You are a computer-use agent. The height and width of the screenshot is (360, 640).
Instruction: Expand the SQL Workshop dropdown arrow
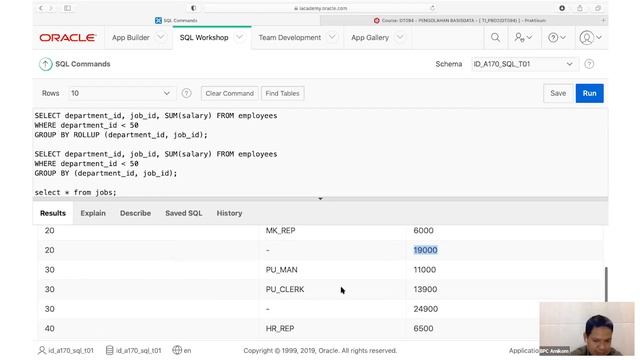[240, 37]
